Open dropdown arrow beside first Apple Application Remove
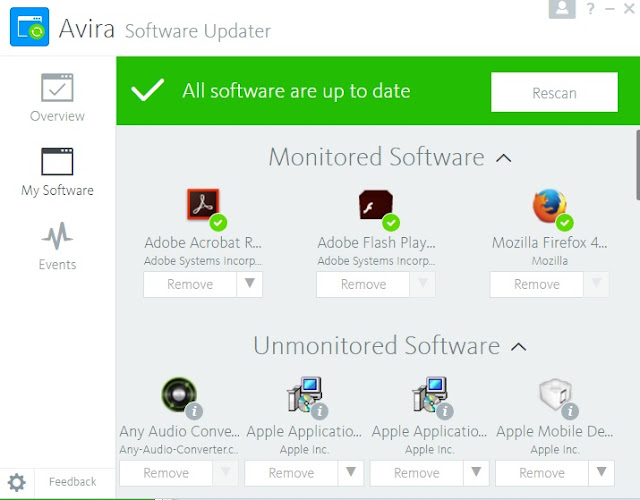The image size is (640, 500). (351, 473)
